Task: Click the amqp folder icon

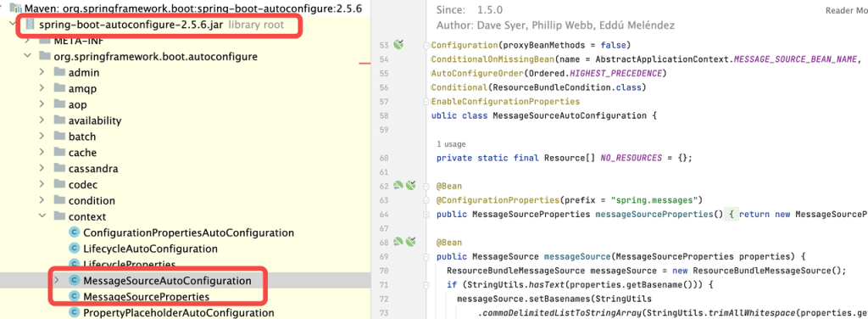Action: pyautogui.click(x=59, y=88)
